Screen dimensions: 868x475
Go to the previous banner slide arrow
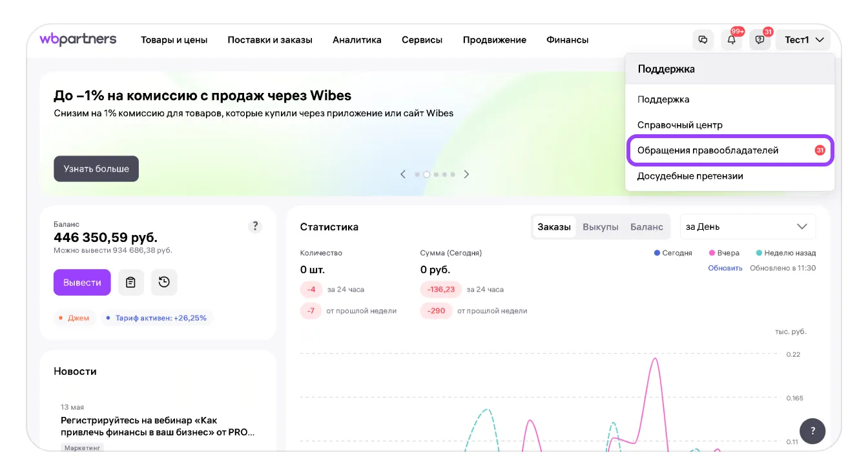(x=403, y=174)
